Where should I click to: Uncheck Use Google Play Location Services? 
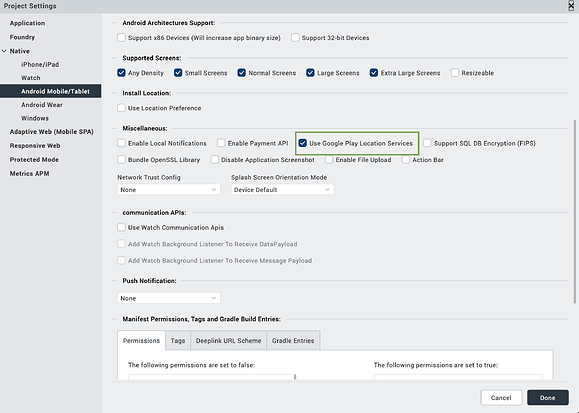pyautogui.click(x=303, y=143)
